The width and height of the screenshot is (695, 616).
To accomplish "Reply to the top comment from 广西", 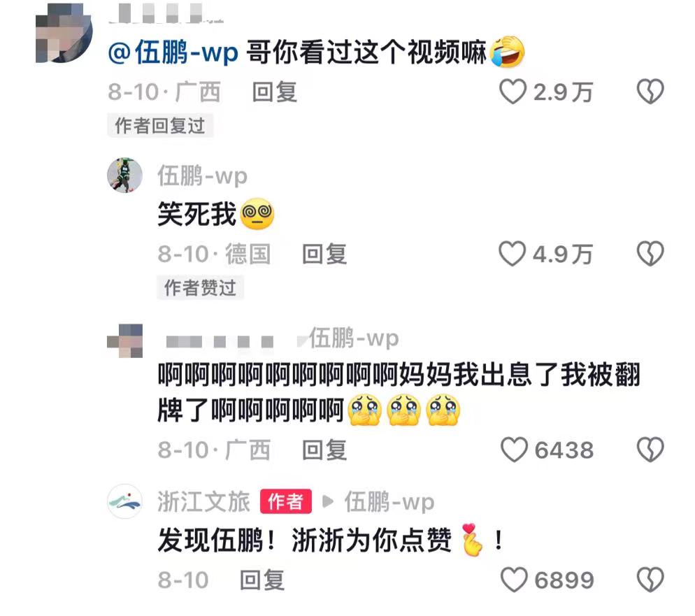I will [x=274, y=92].
